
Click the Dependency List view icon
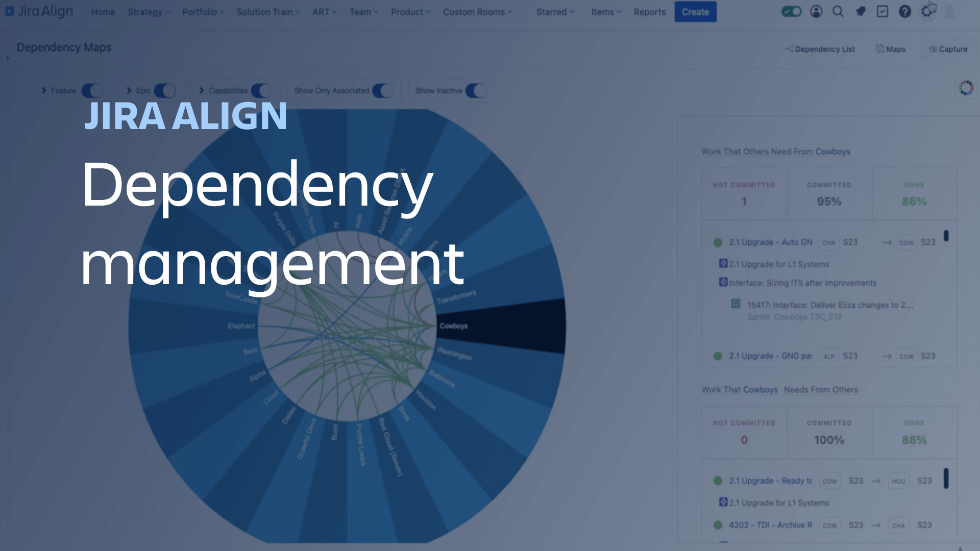(x=820, y=49)
